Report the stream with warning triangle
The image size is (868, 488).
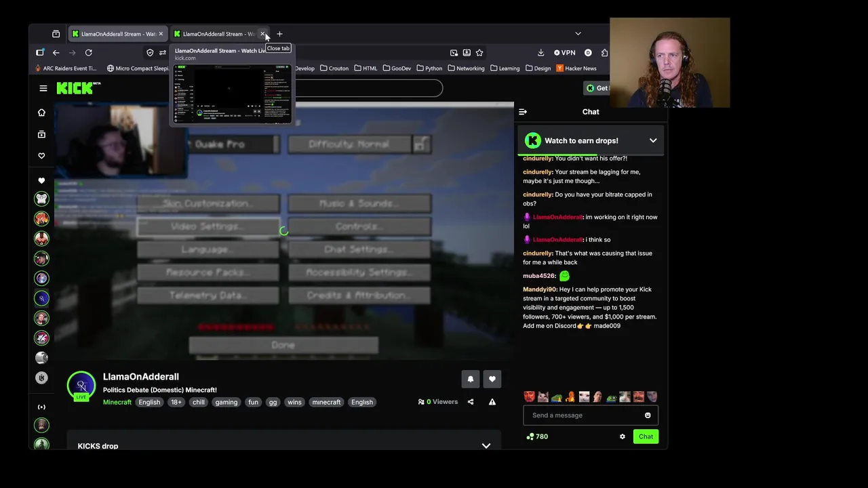[x=492, y=402]
